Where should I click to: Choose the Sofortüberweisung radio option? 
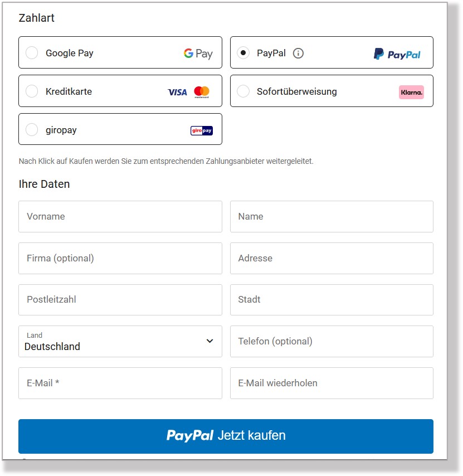243,91
